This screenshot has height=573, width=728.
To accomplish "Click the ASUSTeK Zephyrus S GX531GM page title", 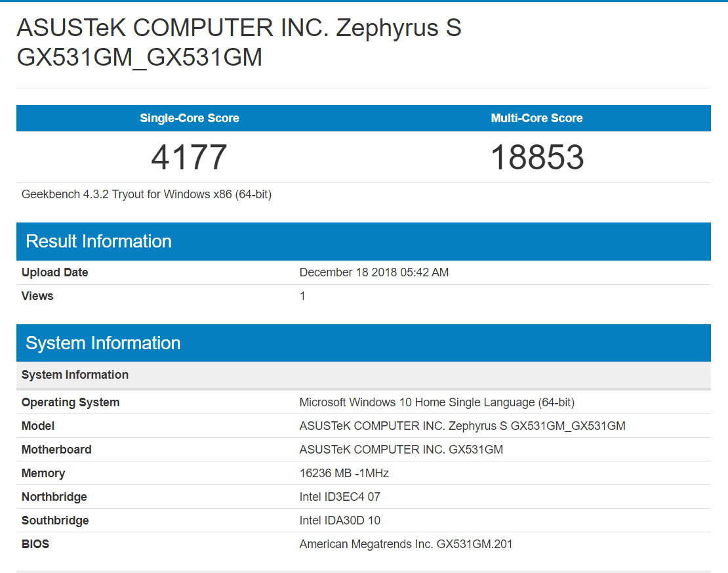I will coord(239,42).
